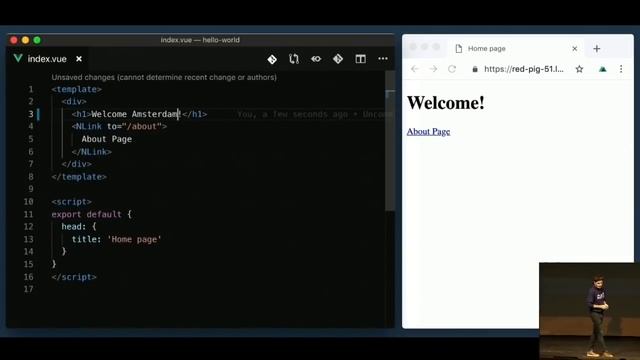Viewport: 640px width, 360px height.
Task: Click the presenter video thumbnail
Action: point(589,311)
